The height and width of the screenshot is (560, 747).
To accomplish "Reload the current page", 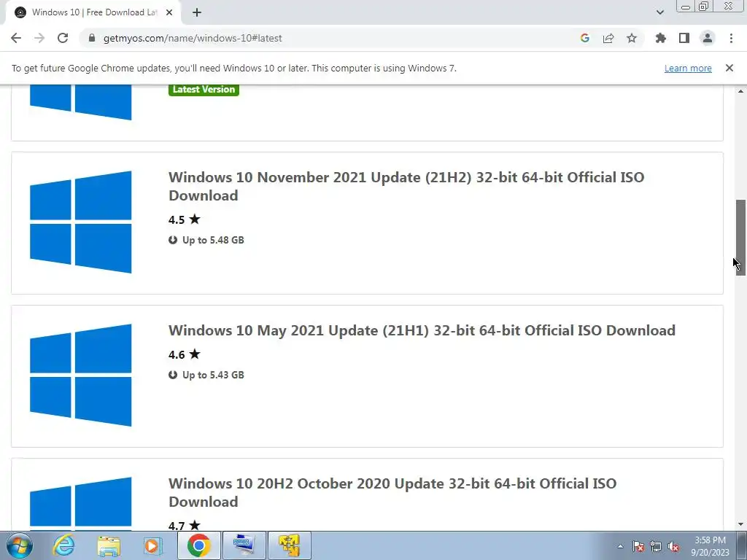I will (63, 38).
